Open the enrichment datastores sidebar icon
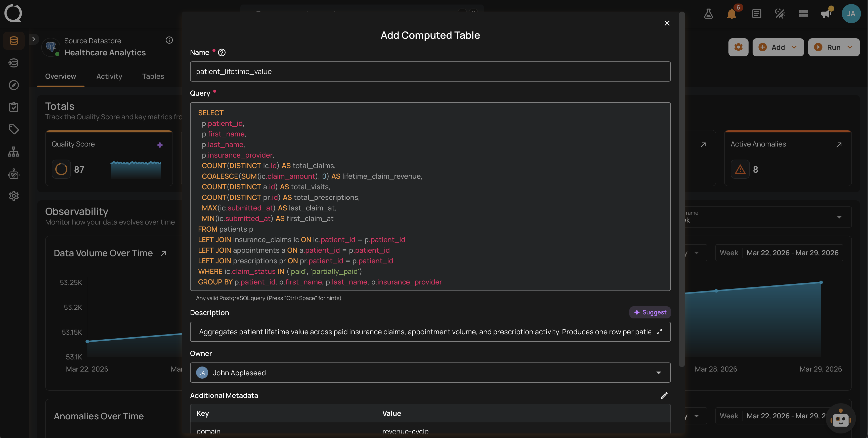 [14, 63]
